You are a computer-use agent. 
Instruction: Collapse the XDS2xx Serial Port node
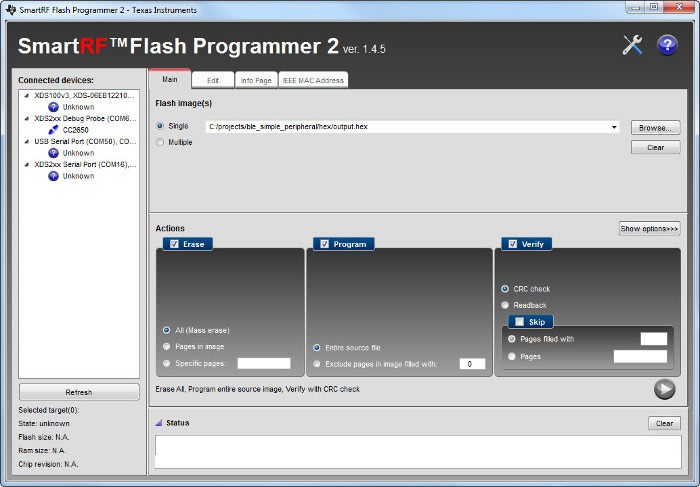pyautogui.click(x=27, y=165)
